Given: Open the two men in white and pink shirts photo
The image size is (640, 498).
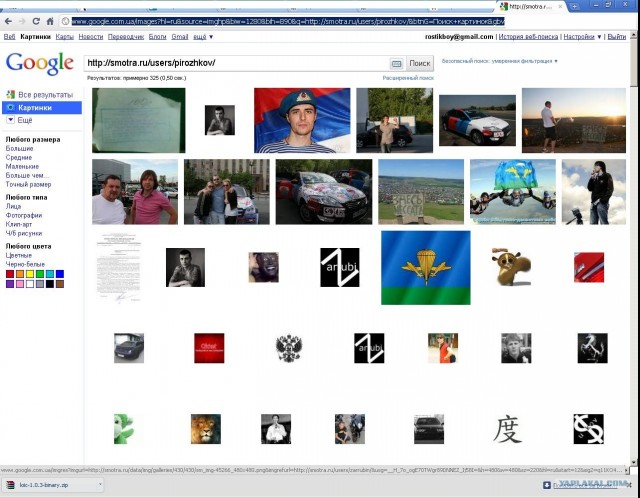Looking at the screenshot, I should coord(135,192).
